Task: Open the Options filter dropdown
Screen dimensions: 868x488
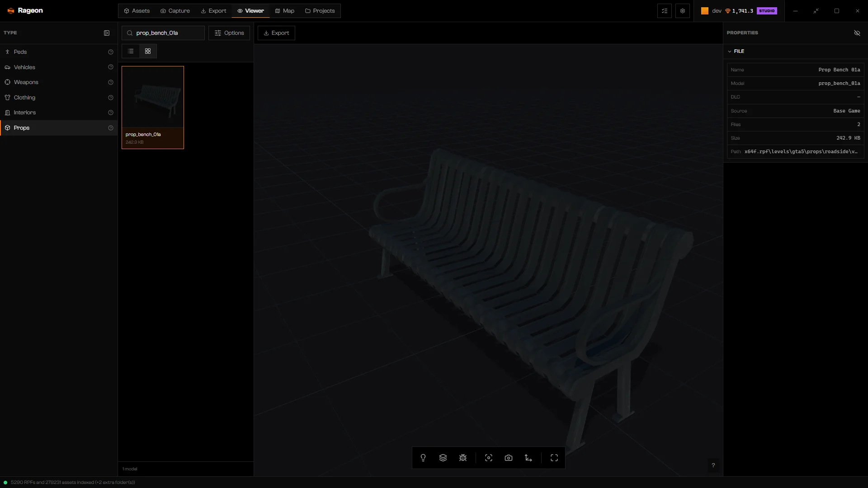Action: tap(229, 33)
